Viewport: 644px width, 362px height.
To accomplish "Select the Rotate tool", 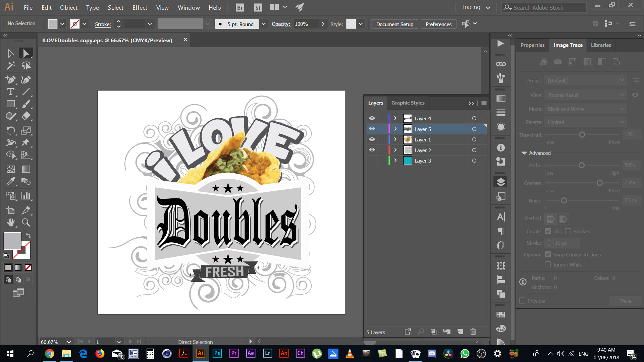I will point(10,130).
